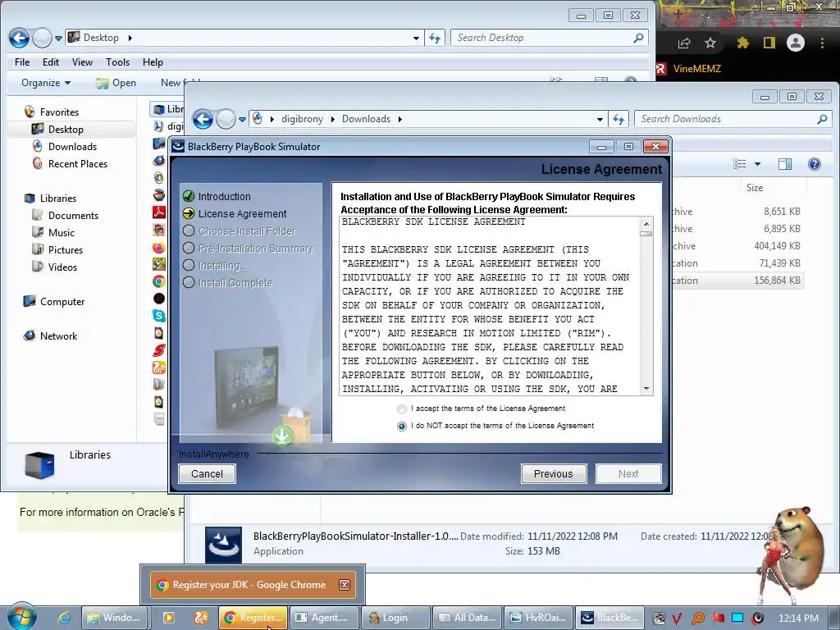
Task: Toggle the preview pane icon in Downloads
Action: 785,164
